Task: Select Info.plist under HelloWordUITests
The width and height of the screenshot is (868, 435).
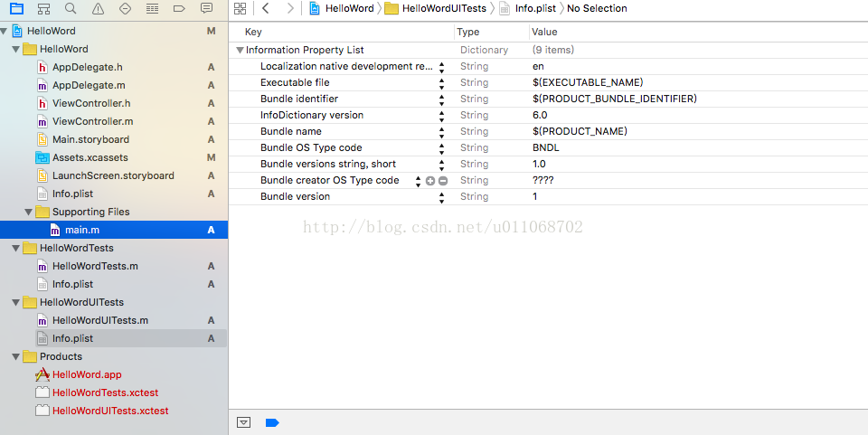Action: (x=72, y=338)
